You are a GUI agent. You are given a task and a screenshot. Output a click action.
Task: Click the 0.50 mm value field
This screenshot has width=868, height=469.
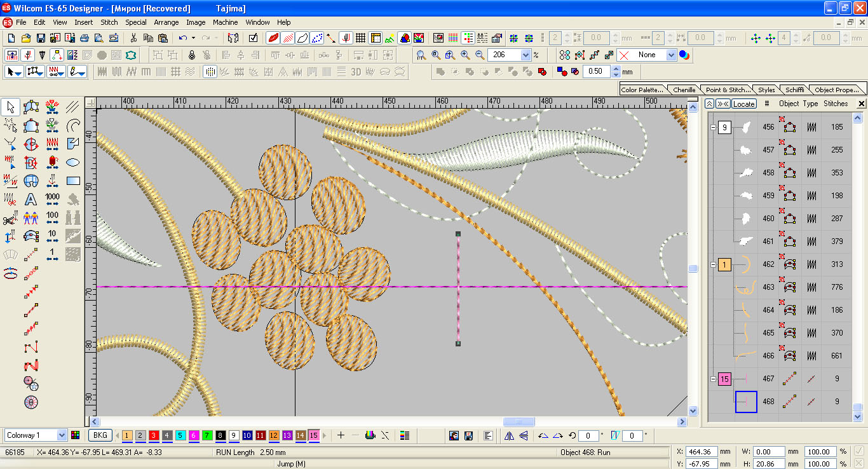point(597,72)
